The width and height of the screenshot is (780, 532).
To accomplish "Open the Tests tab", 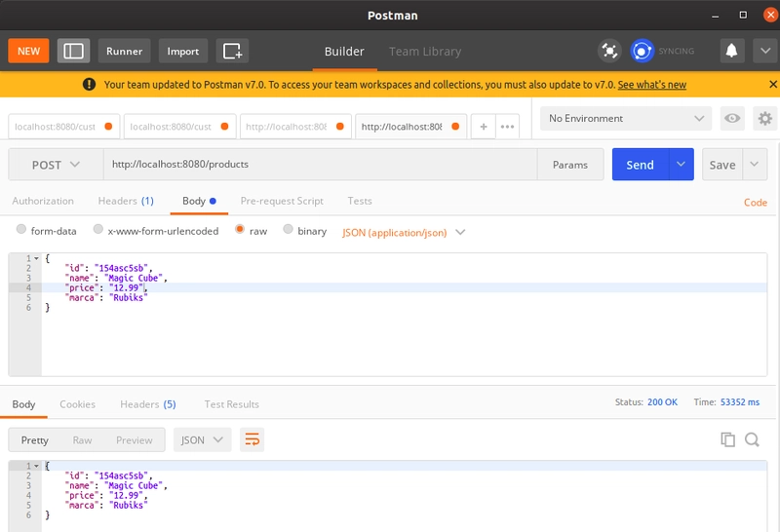I will pyautogui.click(x=360, y=201).
